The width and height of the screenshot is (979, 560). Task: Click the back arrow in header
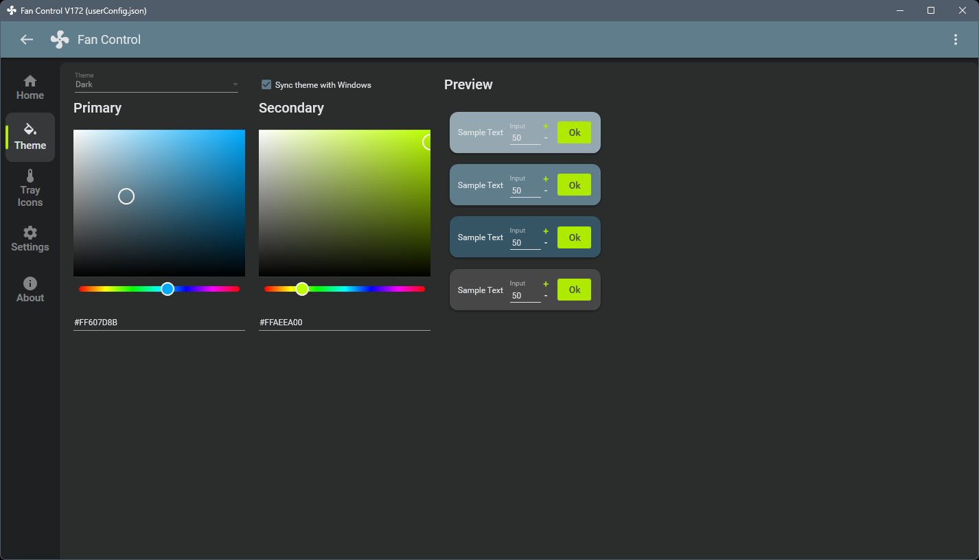tap(27, 40)
